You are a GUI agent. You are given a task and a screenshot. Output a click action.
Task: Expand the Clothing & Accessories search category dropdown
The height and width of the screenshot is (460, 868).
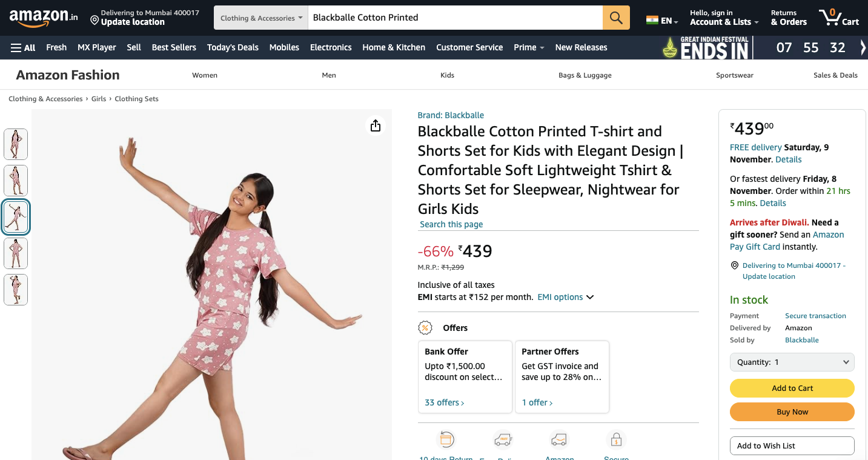262,18
